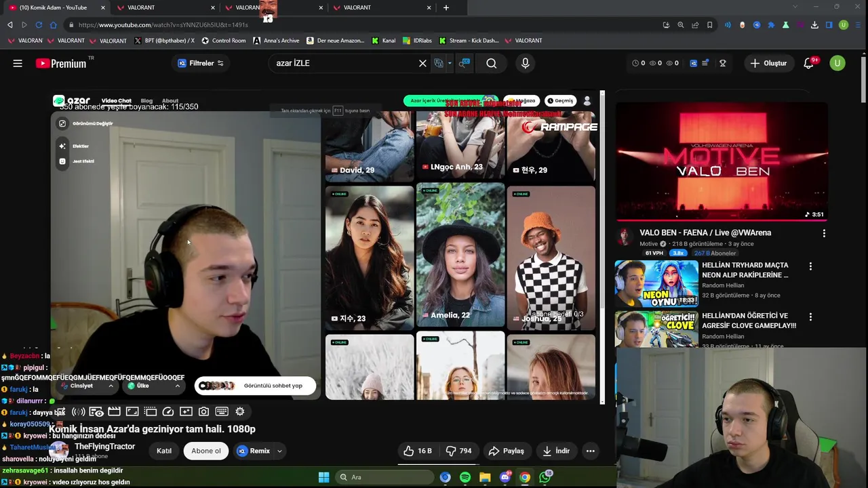Open options for VALO BEN video
Image resolution: width=868 pixels, height=488 pixels.
click(x=824, y=233)
